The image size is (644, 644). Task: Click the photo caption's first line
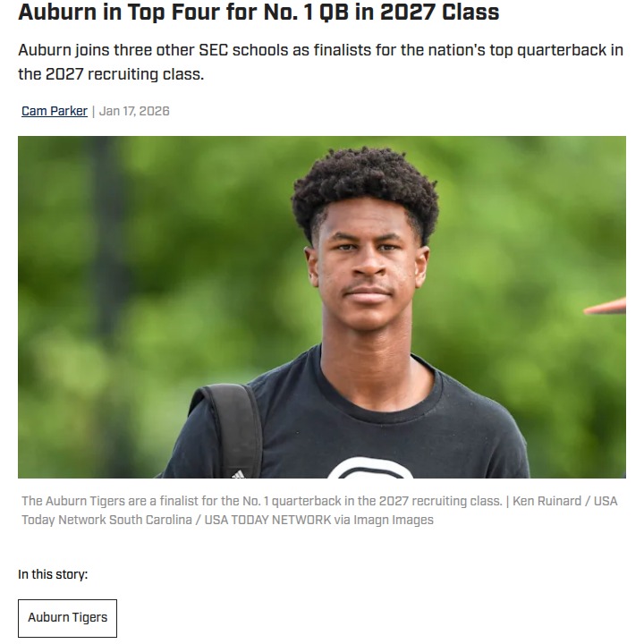click(x=319, y=501)
